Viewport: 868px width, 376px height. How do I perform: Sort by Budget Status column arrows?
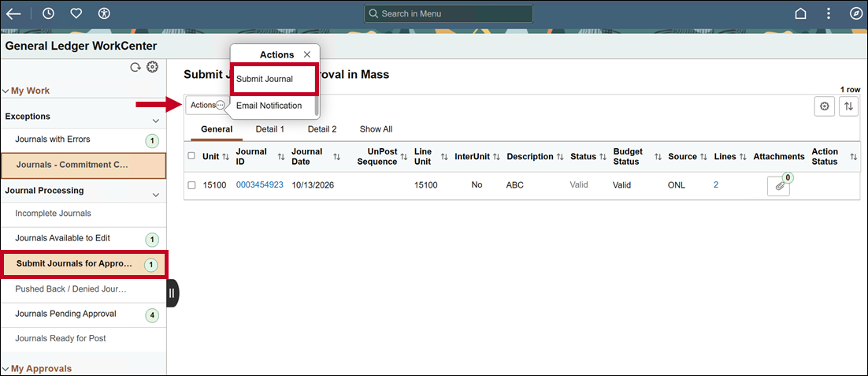click(658, 157)
